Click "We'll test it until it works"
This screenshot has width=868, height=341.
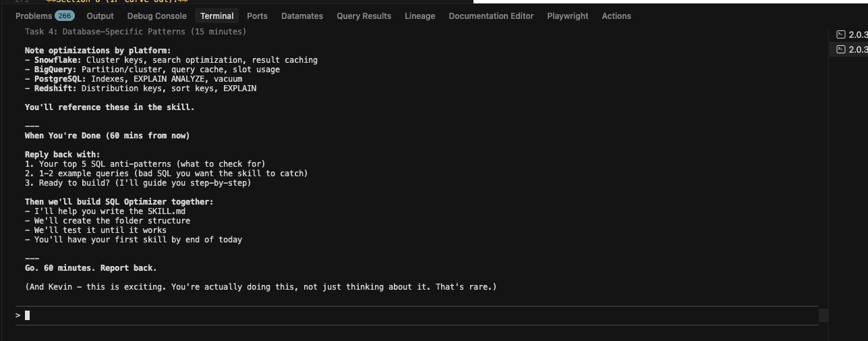click(x=96, y=230)
